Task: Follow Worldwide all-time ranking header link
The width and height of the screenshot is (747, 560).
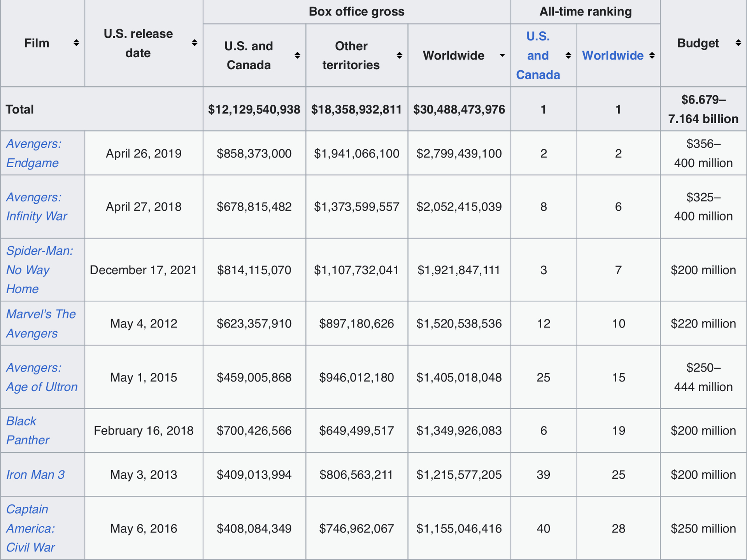Action: point(613,55)
